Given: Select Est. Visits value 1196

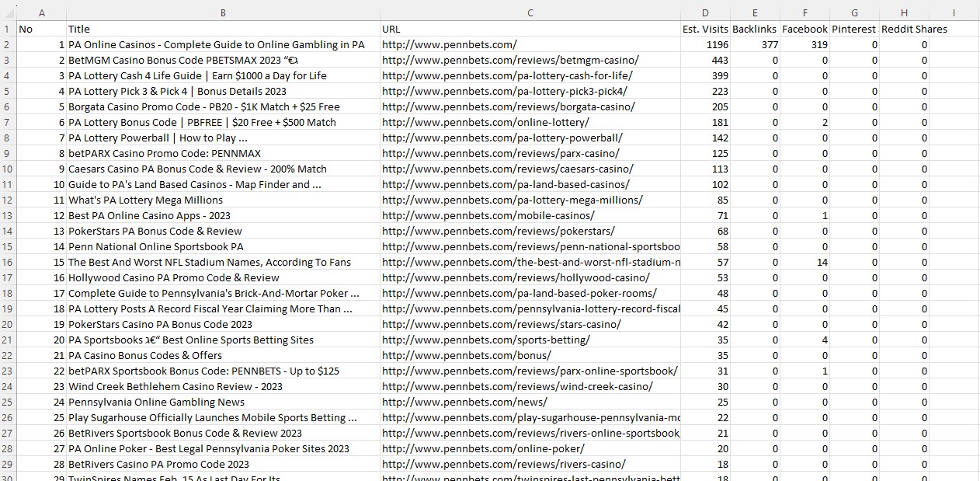Looking at the screenshot, I should [x=705, y=44].
